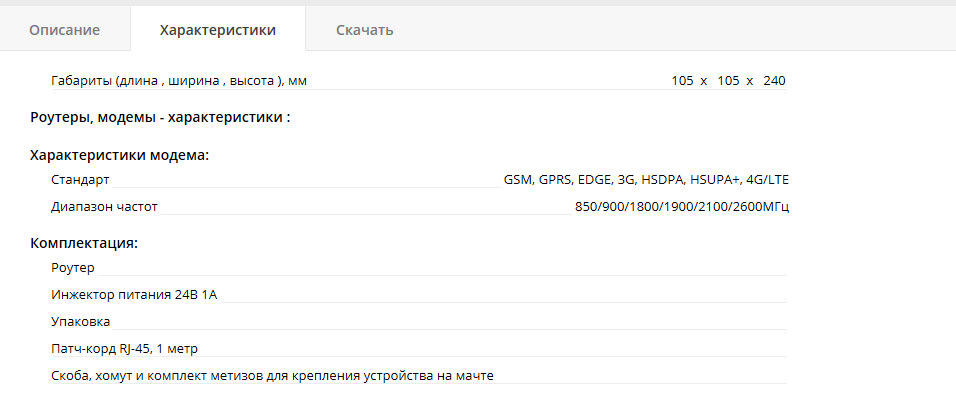Select the Роутер item in Комплектация

(x=73, y=268)
